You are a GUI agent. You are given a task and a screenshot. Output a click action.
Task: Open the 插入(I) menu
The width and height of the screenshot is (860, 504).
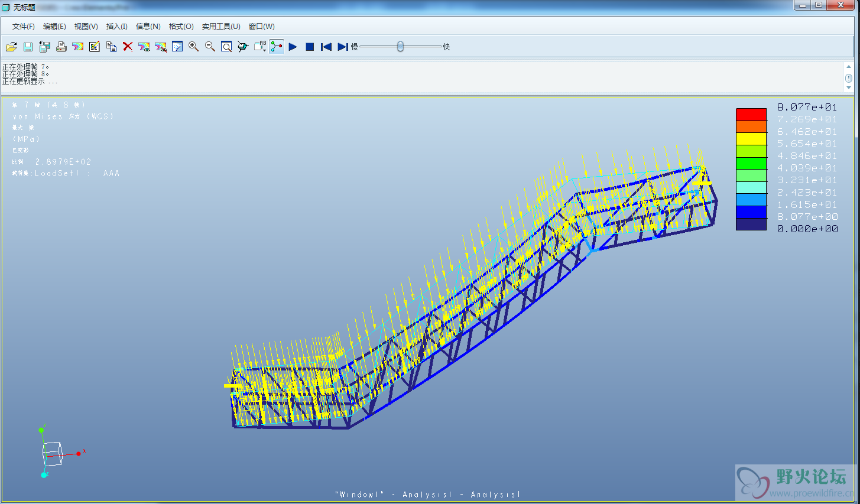[117, 27]
